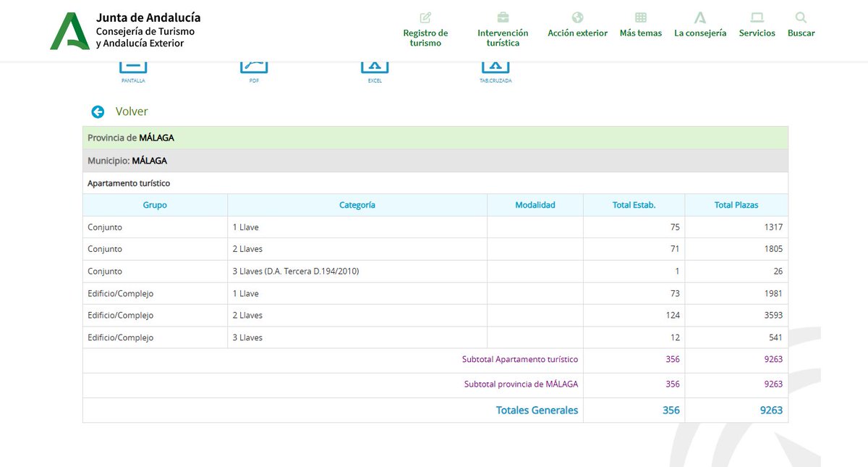Select the Totales Generales label
The height and width of the screenshot is (467, 868).
(x=537, y=411)
